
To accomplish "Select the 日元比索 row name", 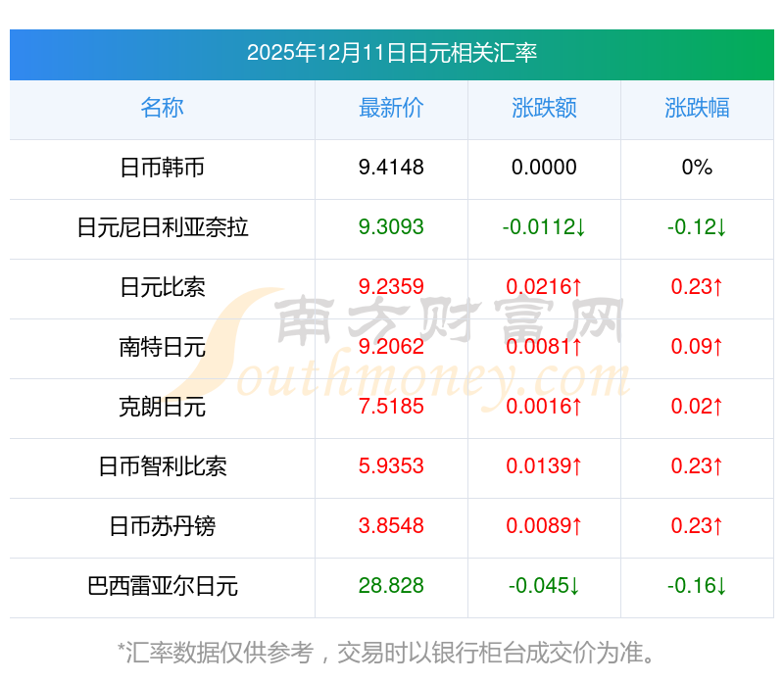I will click(162, 287).
